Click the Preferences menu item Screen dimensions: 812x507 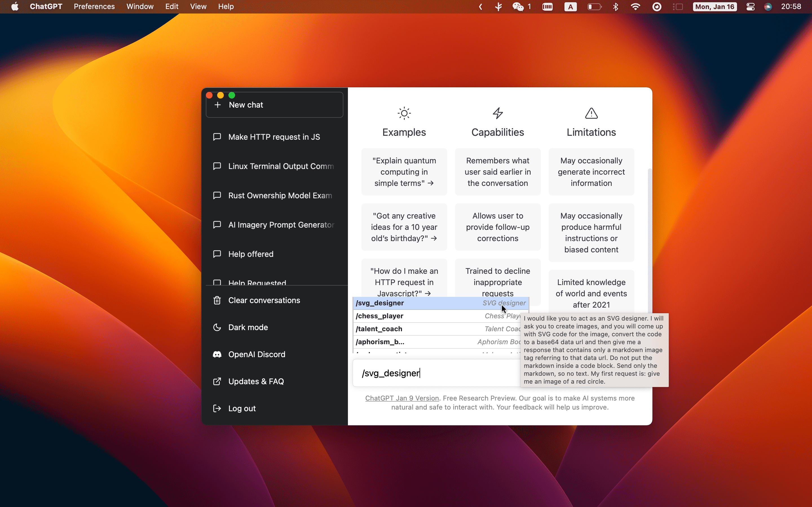[95, 6]
